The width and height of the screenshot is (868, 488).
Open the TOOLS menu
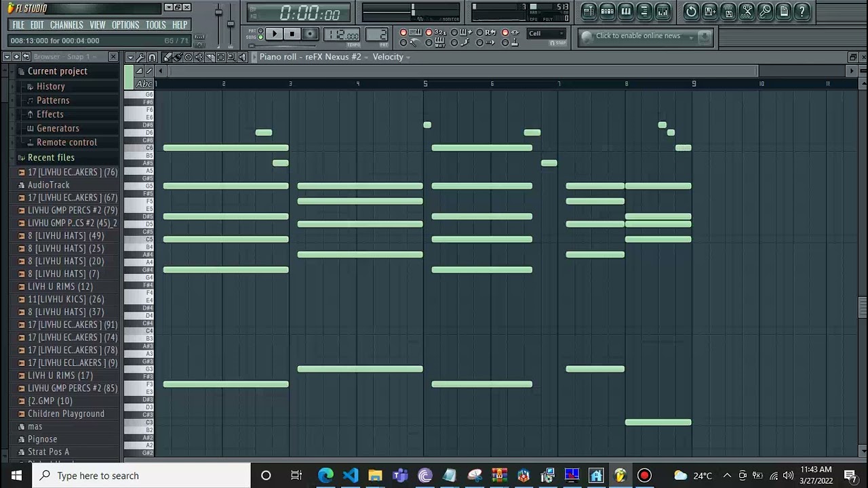point(155,25)
